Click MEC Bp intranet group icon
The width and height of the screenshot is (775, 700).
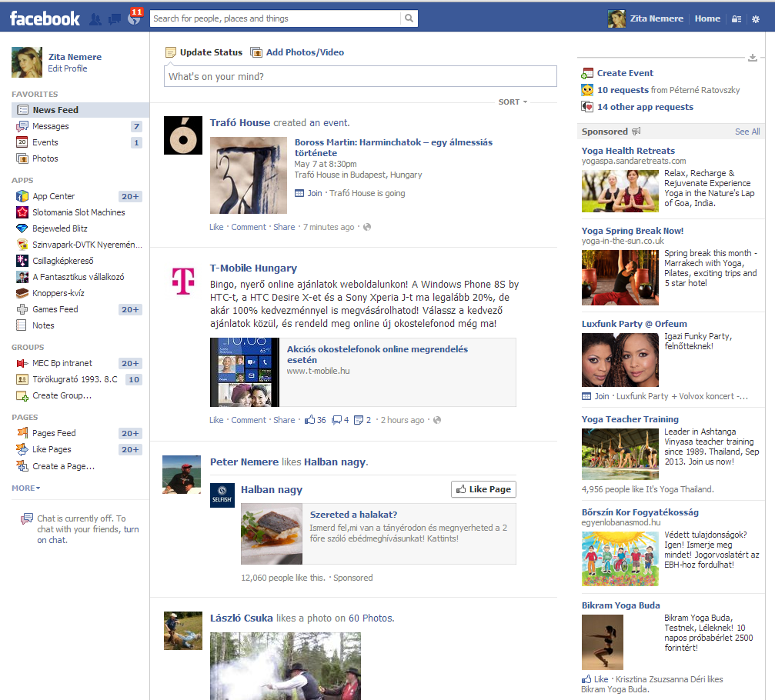pyautogui.click(x=22, y=363)
